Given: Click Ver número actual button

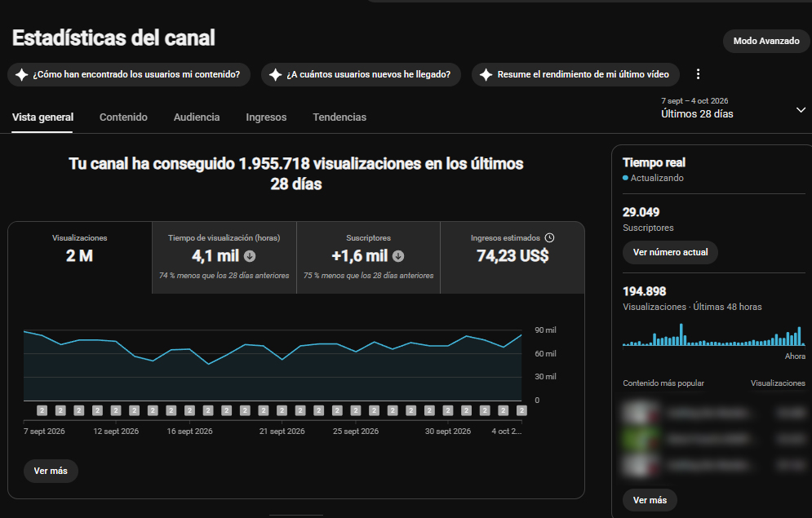Looking at the screenshot, I should point(670,253).
